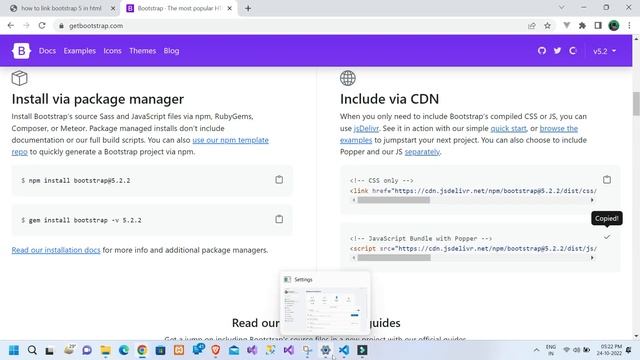640x360 pixels.
Task: Open the Examples navbar item
Action: [x=80, y=51]
